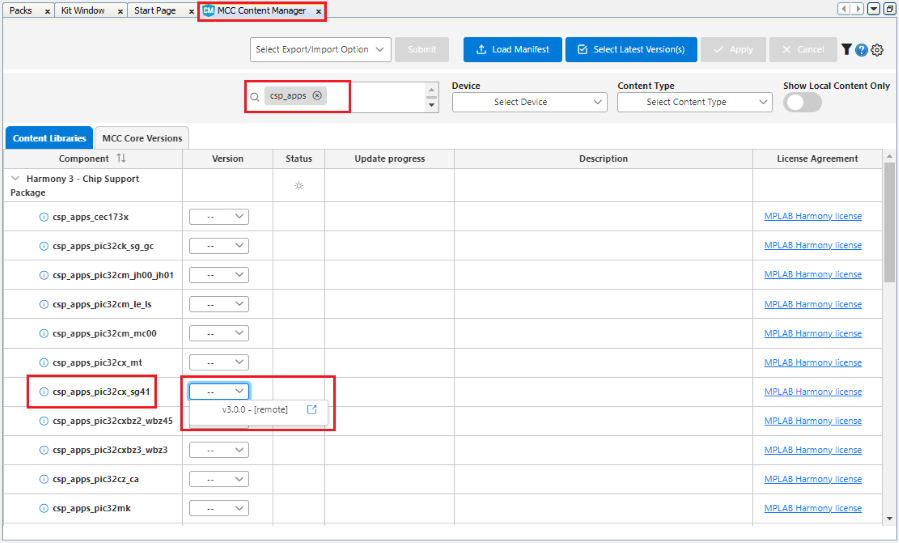Open version dropdown for csp_apps_pic32cm_mc00

point(219,334)
